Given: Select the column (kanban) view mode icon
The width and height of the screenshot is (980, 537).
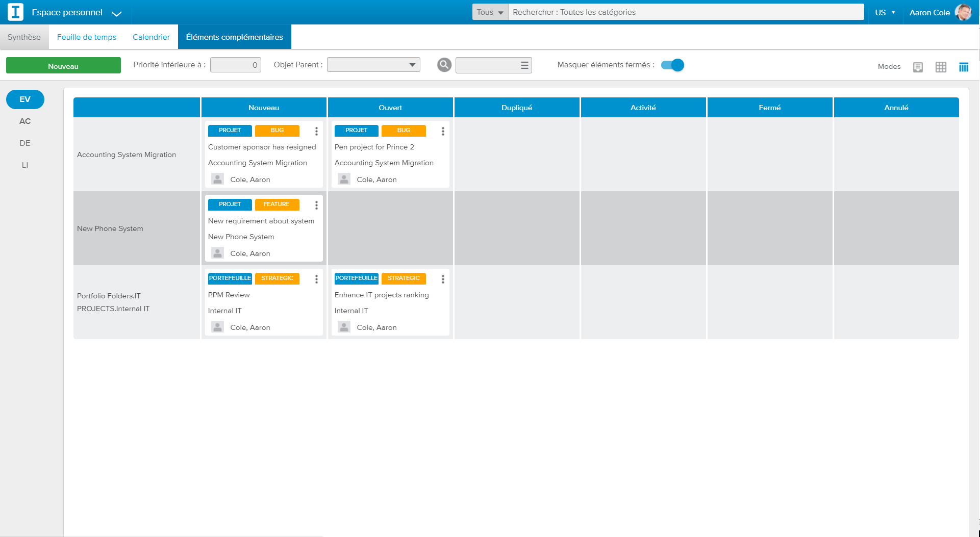Looking at the screenshot, I should pos(964,67).
